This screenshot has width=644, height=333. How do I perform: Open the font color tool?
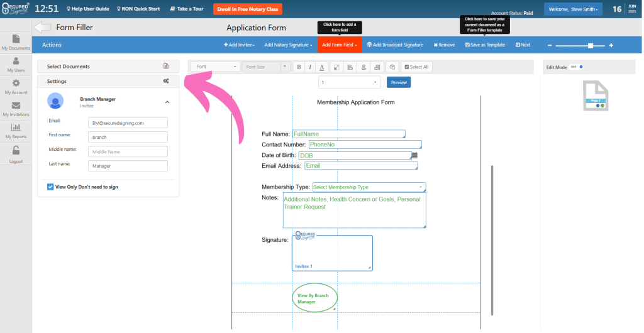322,67
